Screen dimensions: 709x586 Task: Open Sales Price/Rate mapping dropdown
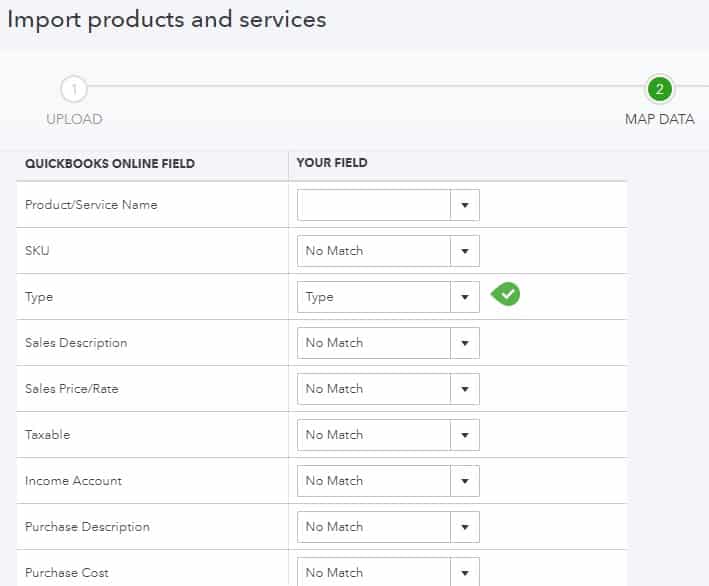click(465, 389)
